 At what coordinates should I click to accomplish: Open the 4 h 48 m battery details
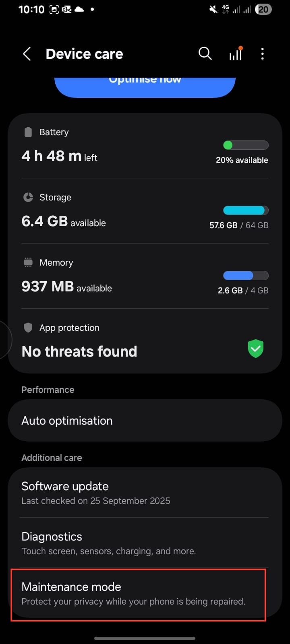tap(60, 156)
